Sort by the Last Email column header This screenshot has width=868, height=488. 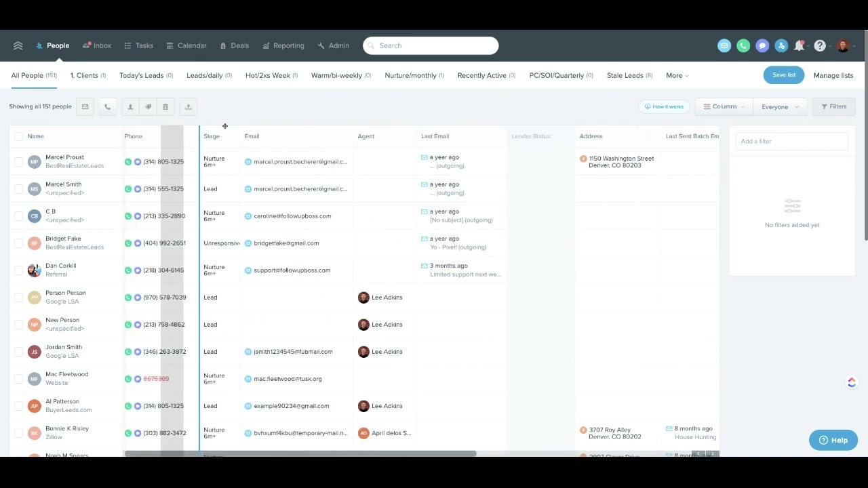tap(435, 136)
